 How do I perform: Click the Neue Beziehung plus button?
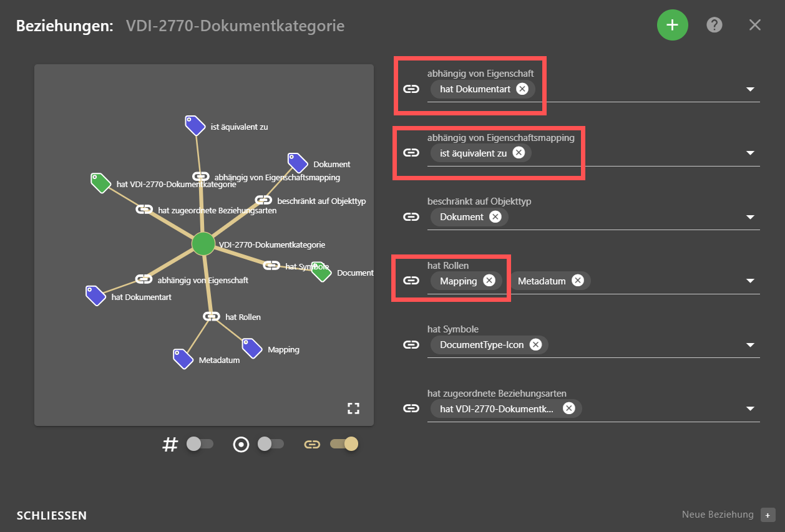(x=768, y=515)
